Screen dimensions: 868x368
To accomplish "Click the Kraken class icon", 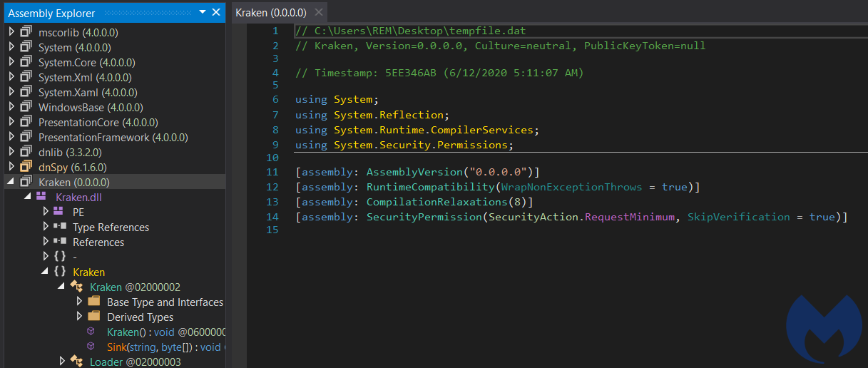I will [x=77, y=287].
